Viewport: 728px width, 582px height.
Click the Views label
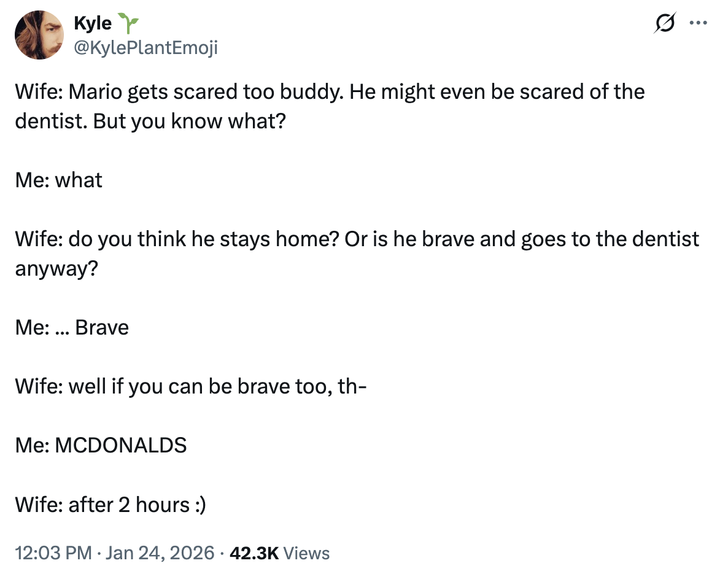coord(308,553)
